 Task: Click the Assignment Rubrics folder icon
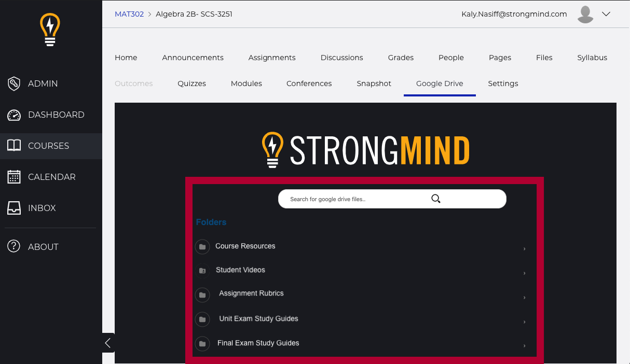[x=202, y=295]
